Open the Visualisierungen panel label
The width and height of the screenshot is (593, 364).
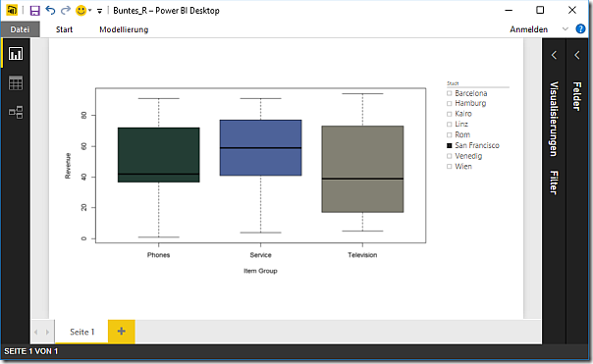point(554,119)
